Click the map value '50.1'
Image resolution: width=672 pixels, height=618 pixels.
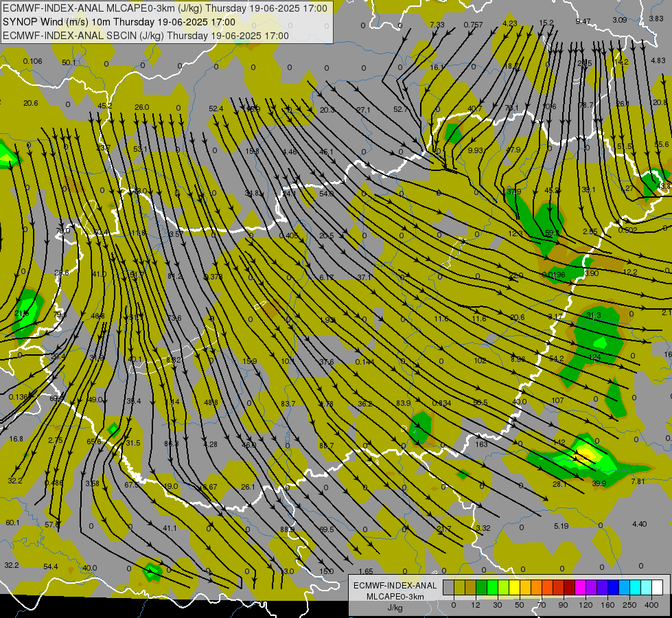click(x=69, y=62)
